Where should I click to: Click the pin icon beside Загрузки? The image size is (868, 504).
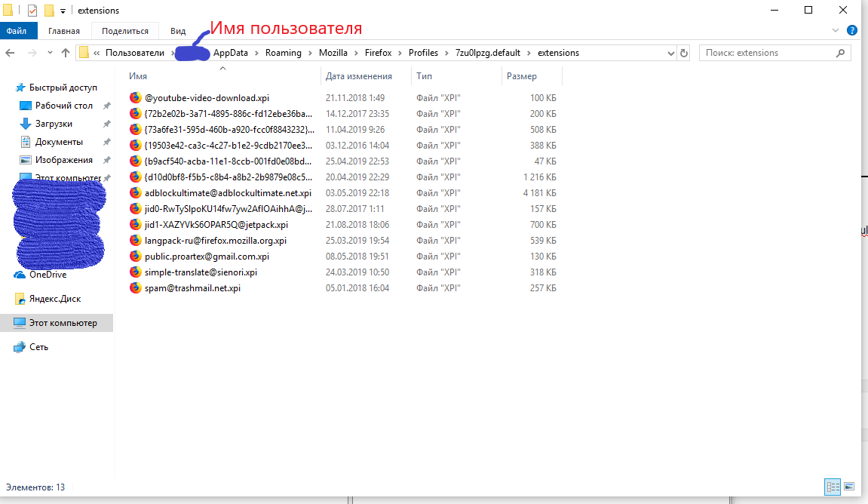[x=107, y=124]
